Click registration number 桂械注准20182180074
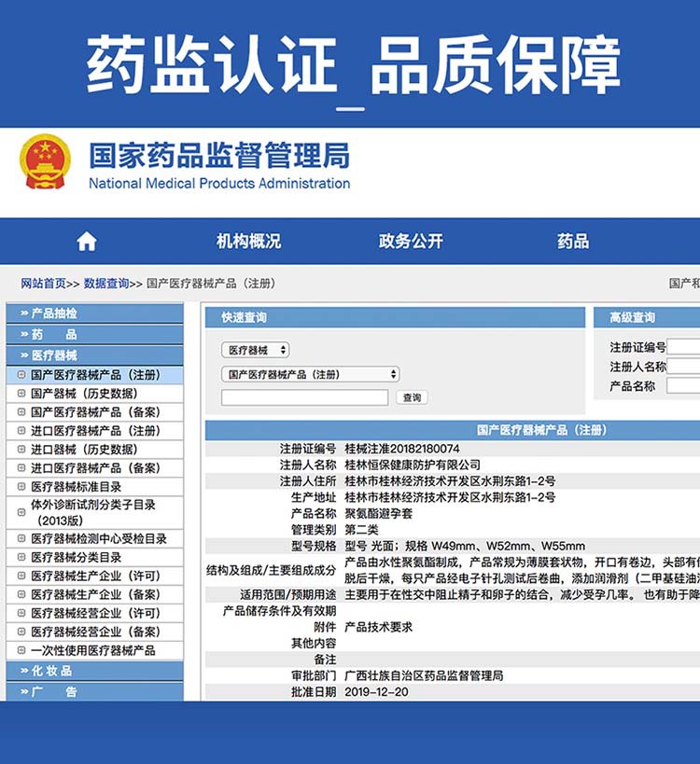Image resolution: width=700 pixels, height=764 pixels. 402,449
